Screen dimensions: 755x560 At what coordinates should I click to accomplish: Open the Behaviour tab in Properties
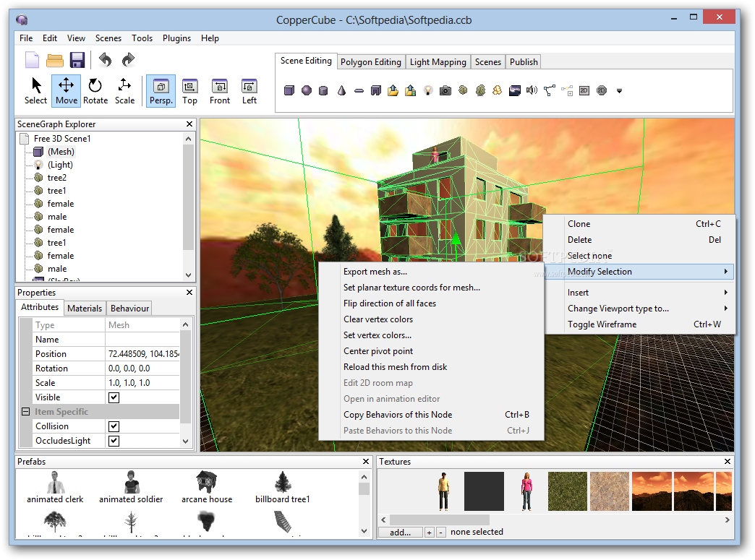point(129,309)
